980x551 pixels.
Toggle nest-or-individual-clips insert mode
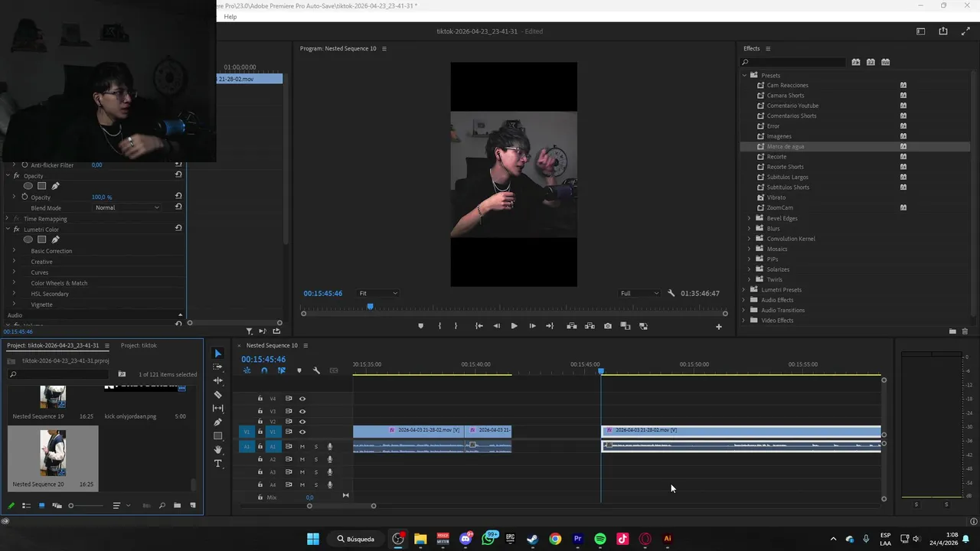[x=247, y=370]
